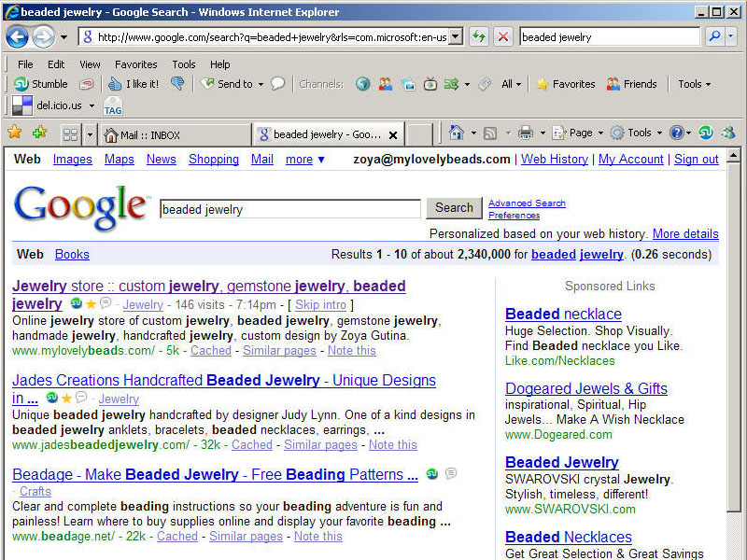Open Dogeared Jewels & Gifts ad
This screenshot has height=560, width=747.
586,388
